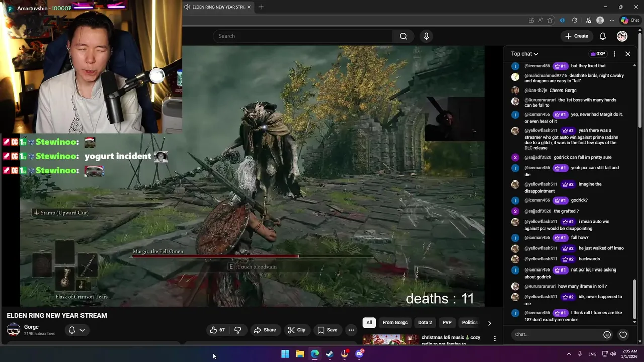Send a heart reaction in chat
The image size is (644, 362).
[x=623, y=335]
